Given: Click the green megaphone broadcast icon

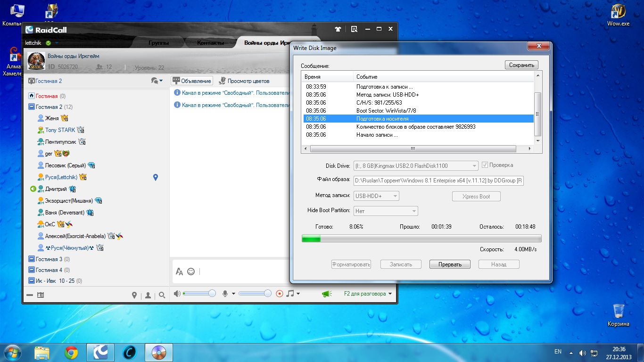Looking at the screenshot, I should coord(326,294).
